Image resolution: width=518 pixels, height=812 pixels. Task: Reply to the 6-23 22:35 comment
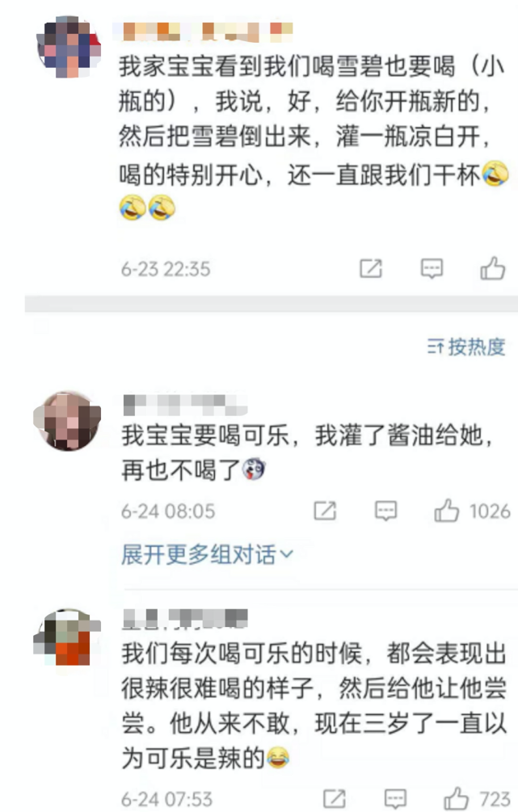[432, 268]
